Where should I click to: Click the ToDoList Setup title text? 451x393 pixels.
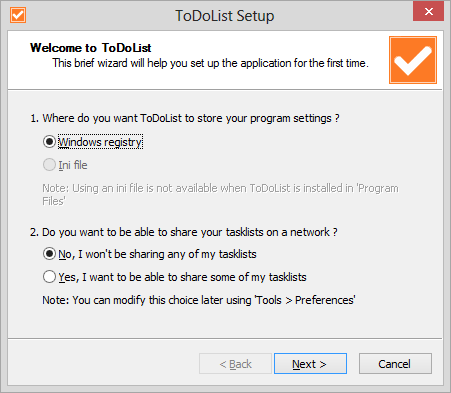point(225,16)
